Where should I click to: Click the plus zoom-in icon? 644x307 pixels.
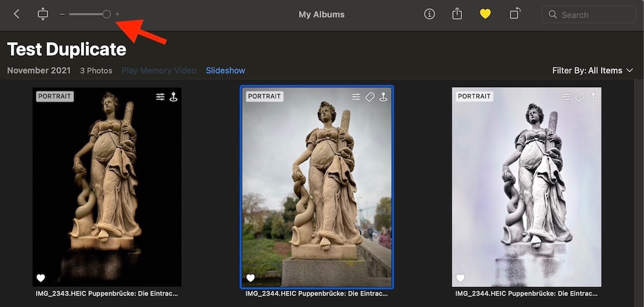(118, 14)
